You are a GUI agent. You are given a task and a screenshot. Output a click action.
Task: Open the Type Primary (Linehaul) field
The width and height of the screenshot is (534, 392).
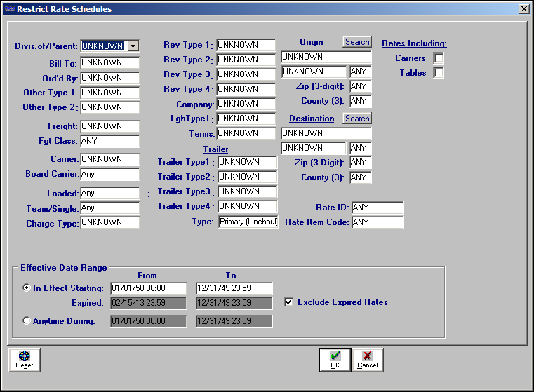click(x=248, y=222)
